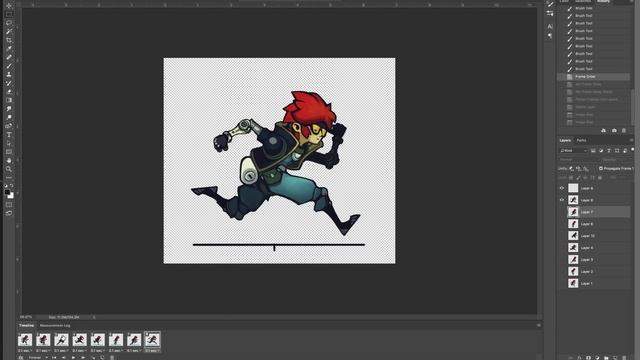Open Forever looping options dropdown
Image resolution: width=640 pixels, height=360 pixels.
(38, 358)
